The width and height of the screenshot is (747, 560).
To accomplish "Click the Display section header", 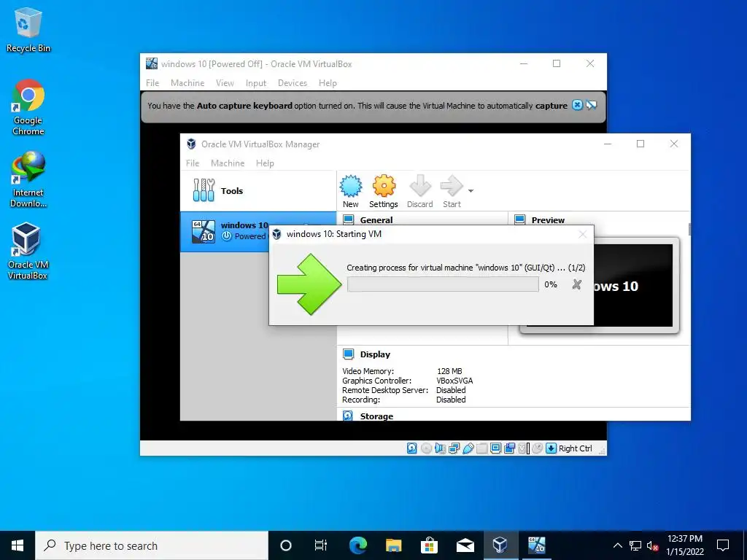I will 375,354.
